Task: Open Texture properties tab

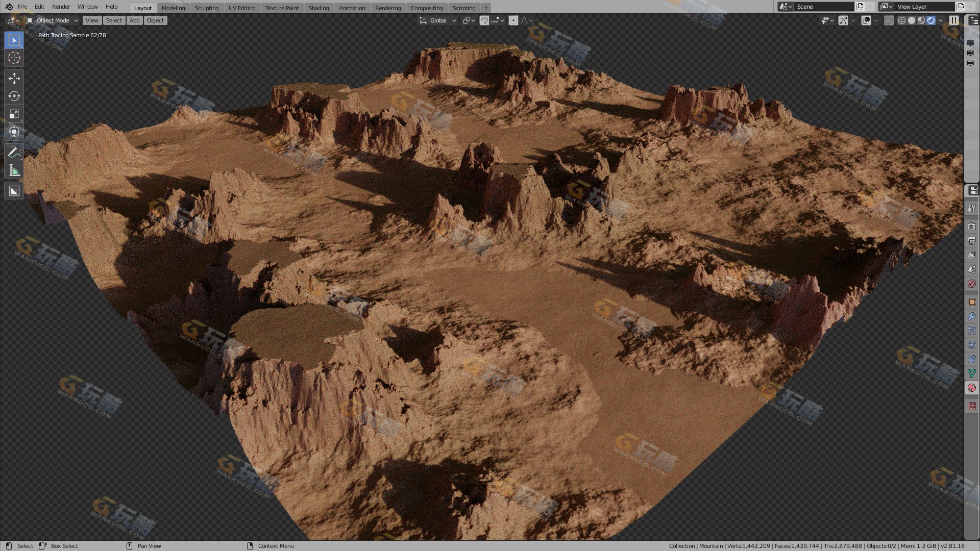Action: coord(972,406)
